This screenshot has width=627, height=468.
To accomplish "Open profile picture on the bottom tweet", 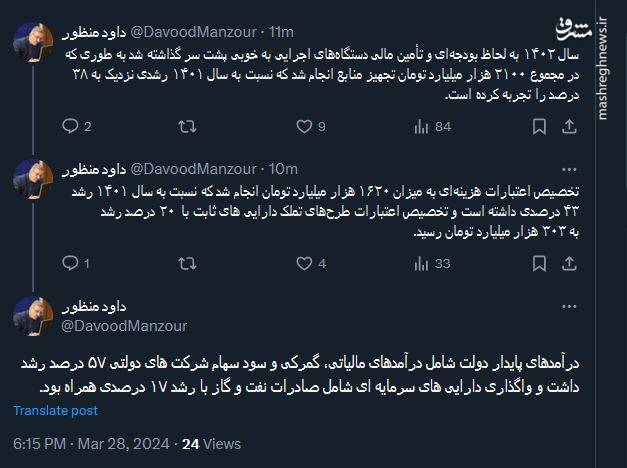I will [33, 315].
